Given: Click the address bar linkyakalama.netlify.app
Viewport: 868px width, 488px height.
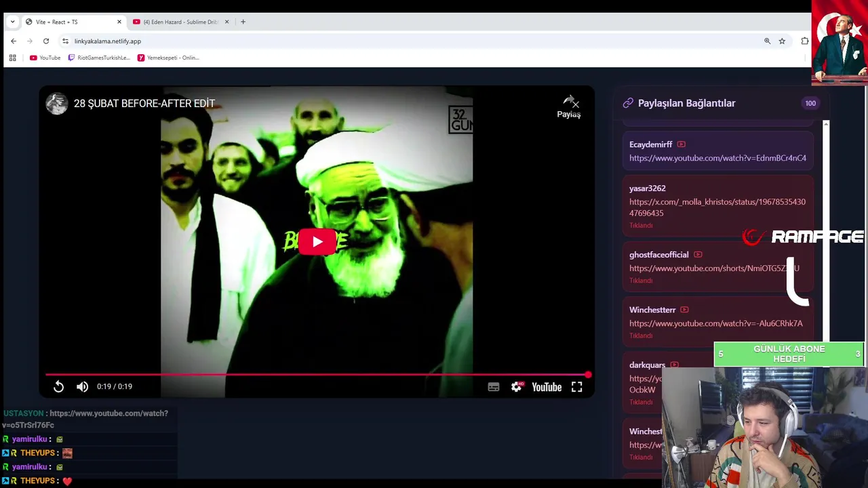Looking at the screenshot, I should pos(108,41).
